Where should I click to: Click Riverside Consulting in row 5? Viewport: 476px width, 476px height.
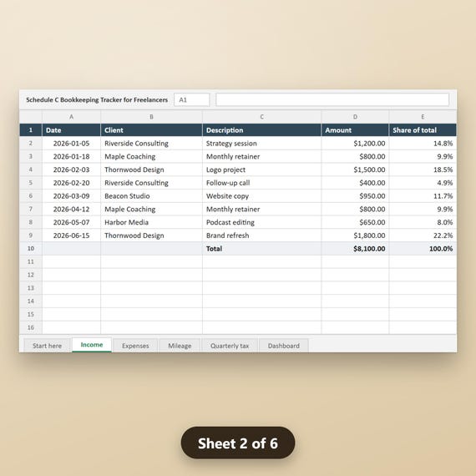pos(151,183)
